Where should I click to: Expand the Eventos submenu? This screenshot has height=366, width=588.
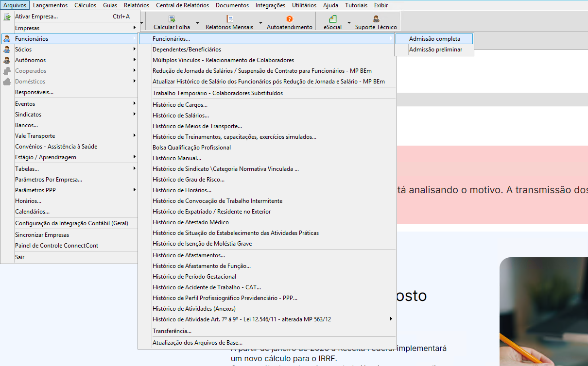tap(135, 104)
